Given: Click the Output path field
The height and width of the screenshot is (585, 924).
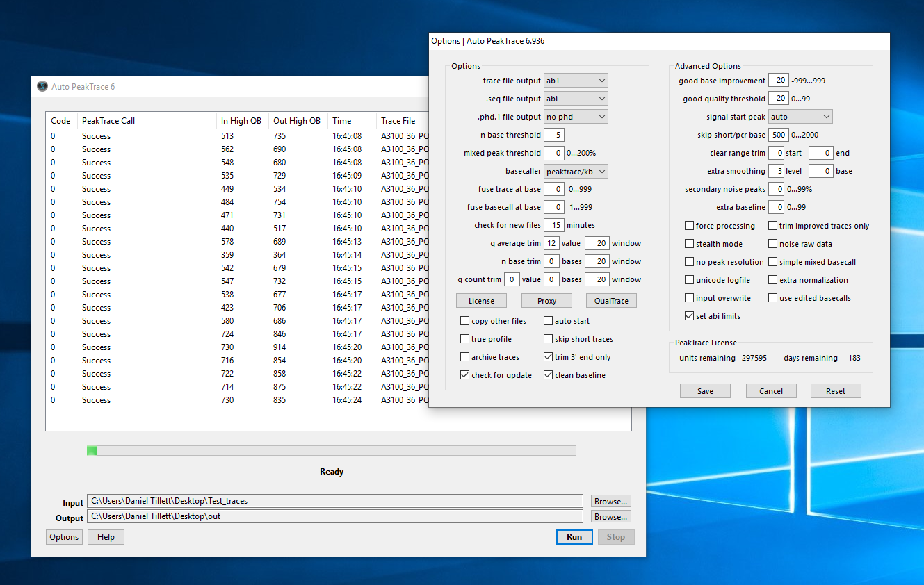Looking at the screenshot, I should (x=334, y=517).
